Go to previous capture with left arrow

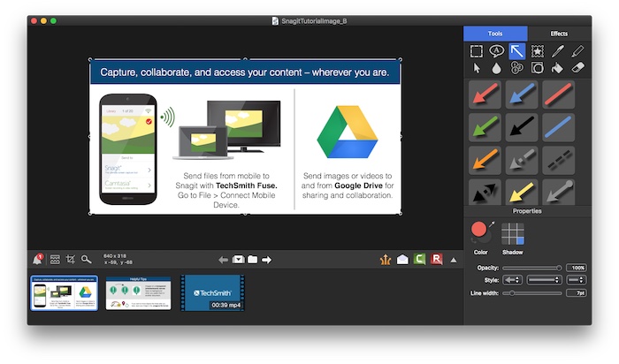click(223, 260)
